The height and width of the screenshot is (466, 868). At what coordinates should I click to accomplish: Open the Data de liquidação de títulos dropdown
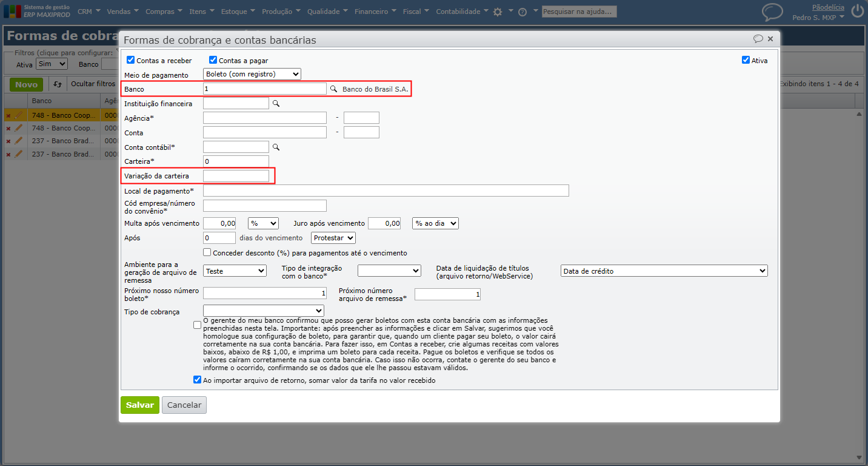[664, 271]
